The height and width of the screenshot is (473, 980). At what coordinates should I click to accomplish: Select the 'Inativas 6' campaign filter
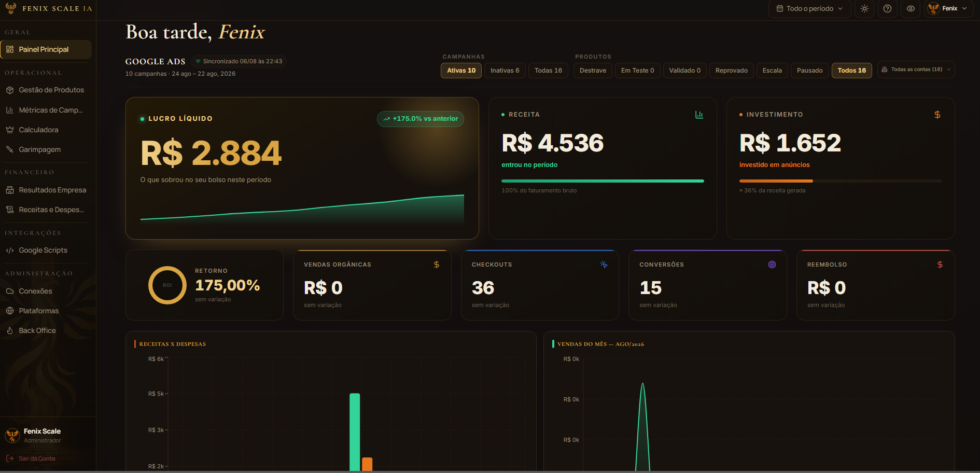[x=505, y=71]
